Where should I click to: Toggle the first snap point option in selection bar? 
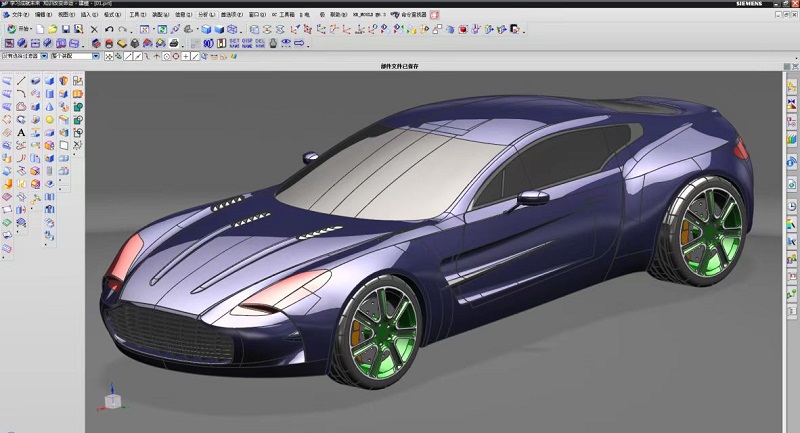[x=109, y=57]
